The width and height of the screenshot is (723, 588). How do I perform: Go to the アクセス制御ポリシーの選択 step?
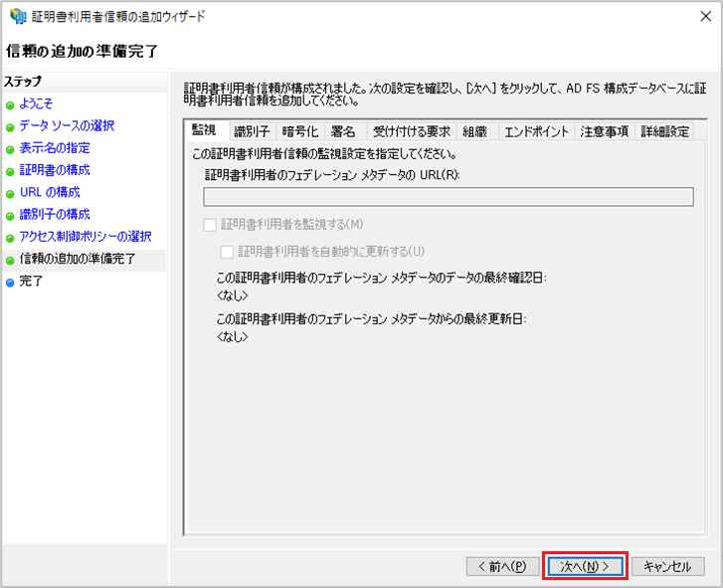86,236
